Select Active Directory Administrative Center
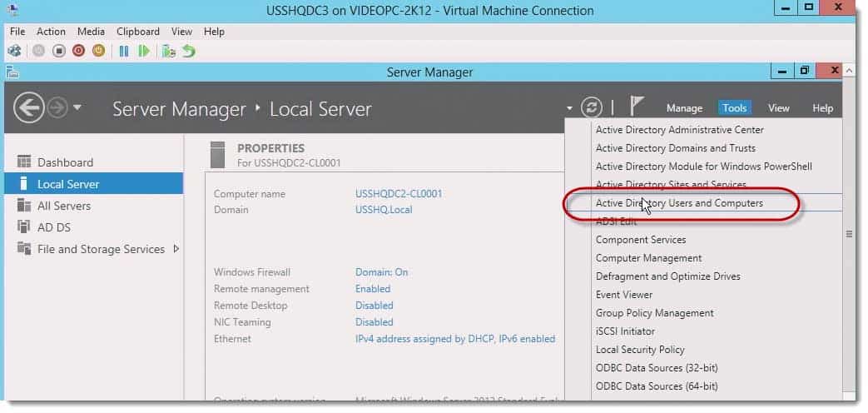 click(x=679, y=130)
